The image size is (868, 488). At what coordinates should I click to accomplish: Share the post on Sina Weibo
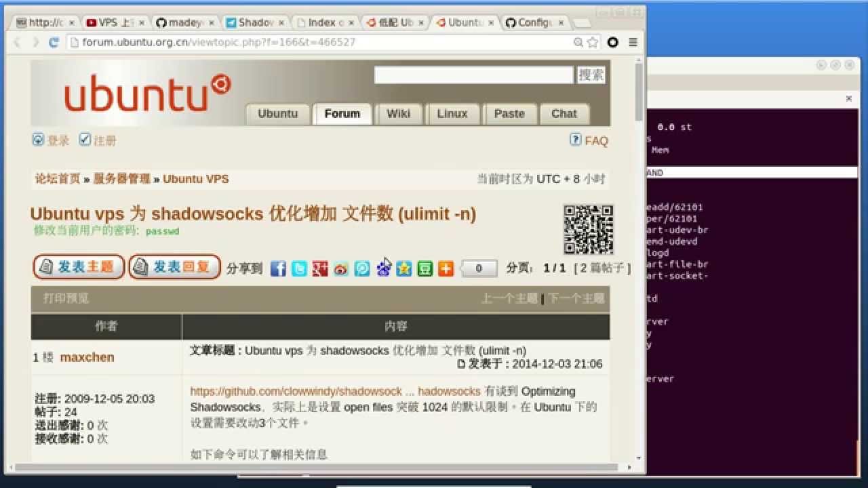(341, 268)
